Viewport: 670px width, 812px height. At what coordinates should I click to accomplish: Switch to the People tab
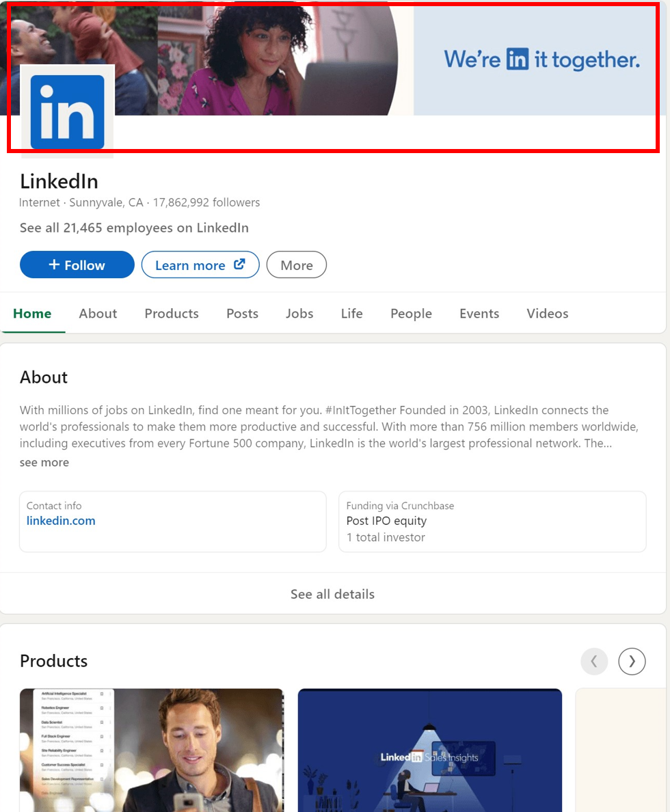[411, 313]
